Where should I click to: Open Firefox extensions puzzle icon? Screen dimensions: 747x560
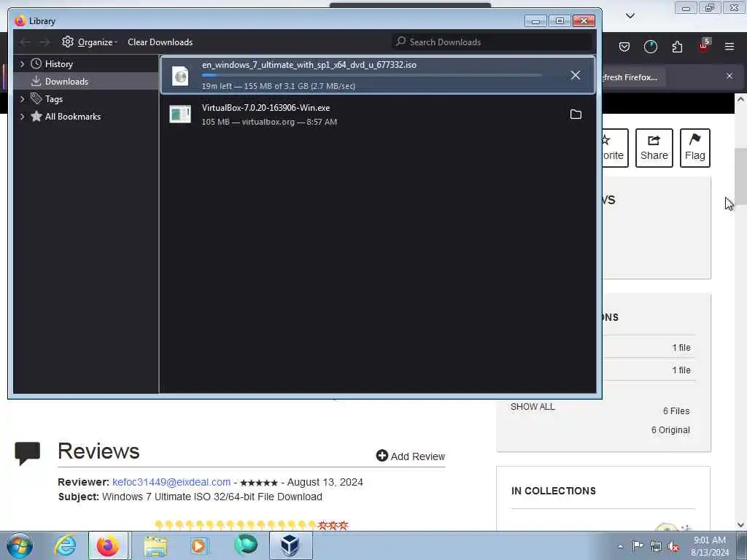[677, 47]
